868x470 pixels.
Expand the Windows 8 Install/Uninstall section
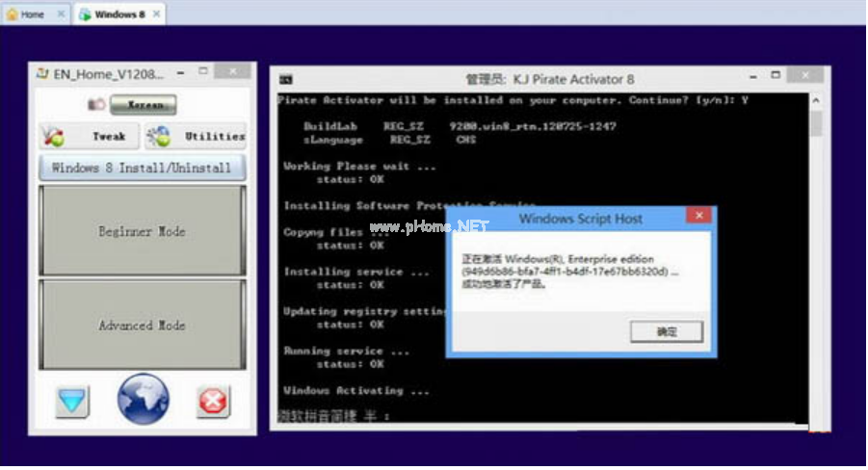[142, 168]
